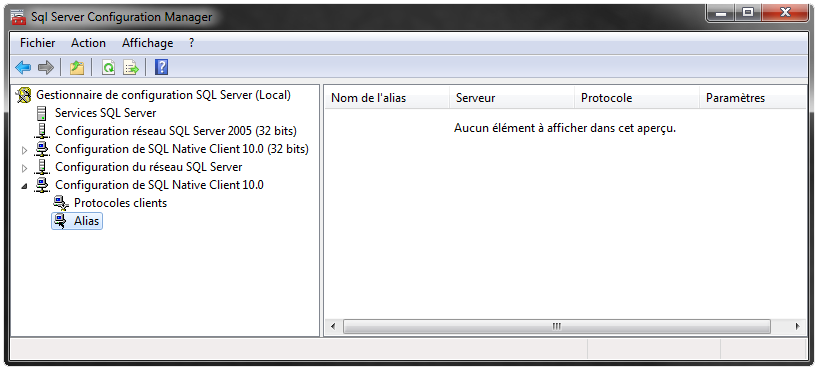This screenshot has height=372, width=819.
Task: Sort by Serveur column header
Action: [512, 98]
